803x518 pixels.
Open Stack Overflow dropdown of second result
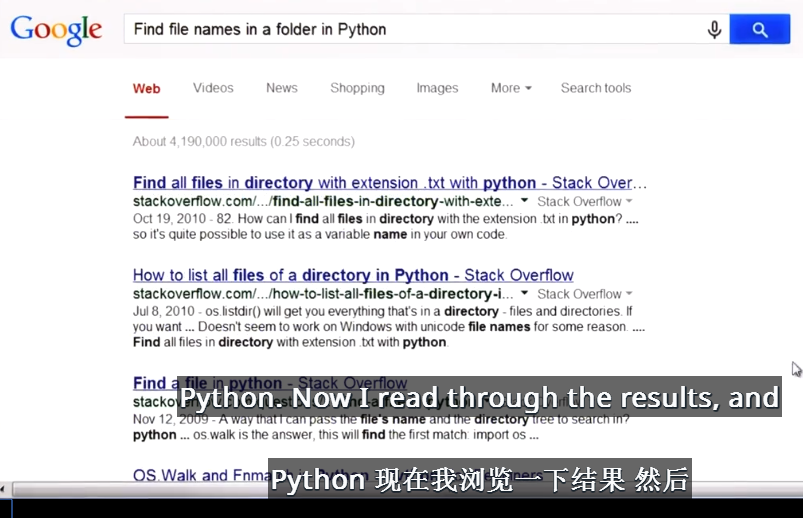[x=585, y=294]
